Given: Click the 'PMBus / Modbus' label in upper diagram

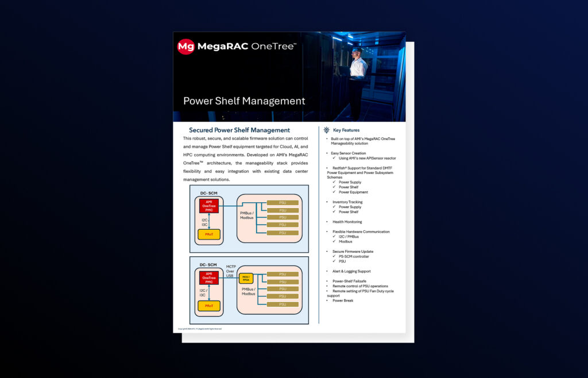Looking at the screenshot, I should click(x=247, y=215).
